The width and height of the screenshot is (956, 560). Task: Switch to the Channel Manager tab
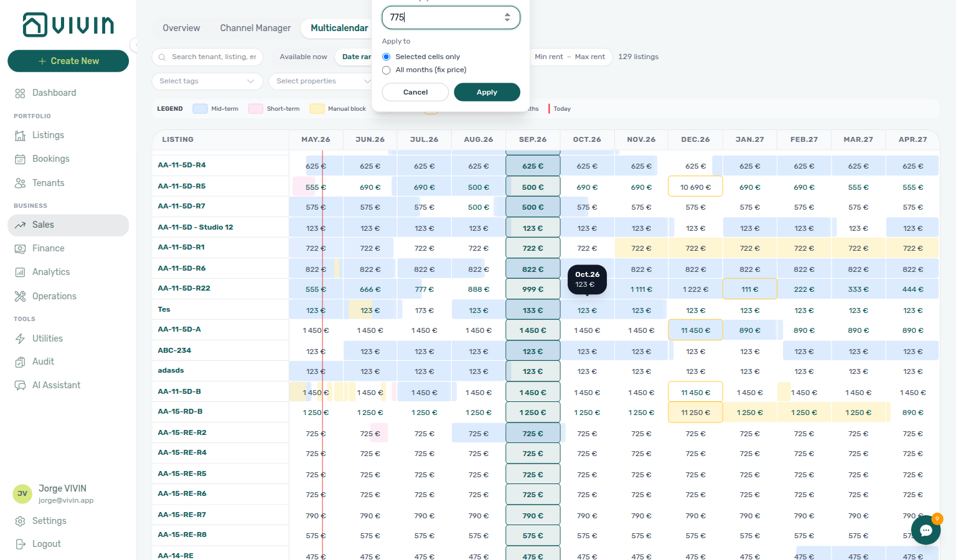point(255,28)
